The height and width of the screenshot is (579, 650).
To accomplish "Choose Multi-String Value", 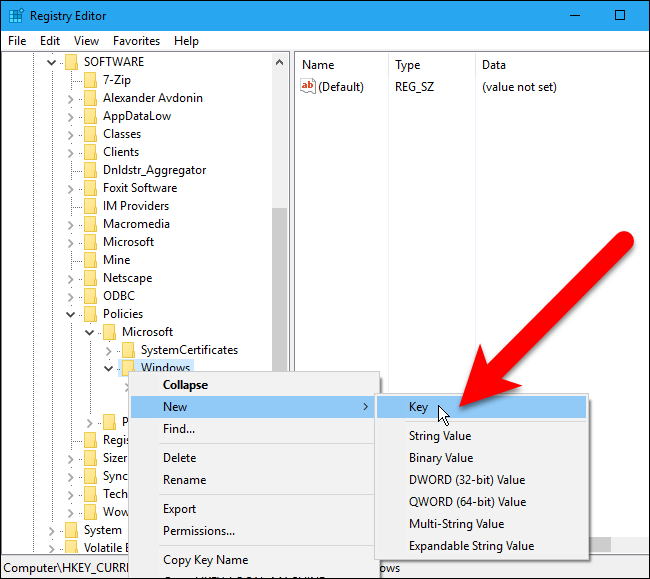I will [481, 524].
